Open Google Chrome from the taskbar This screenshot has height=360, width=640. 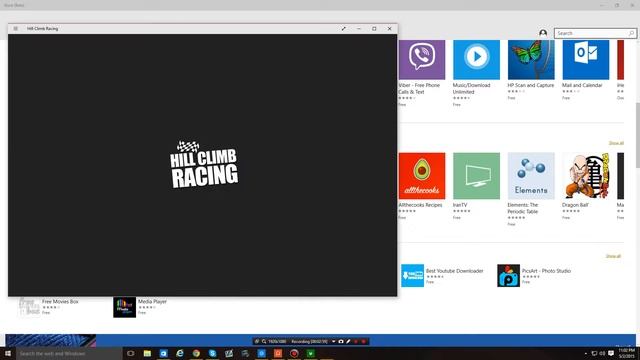(x=196, y=353)
